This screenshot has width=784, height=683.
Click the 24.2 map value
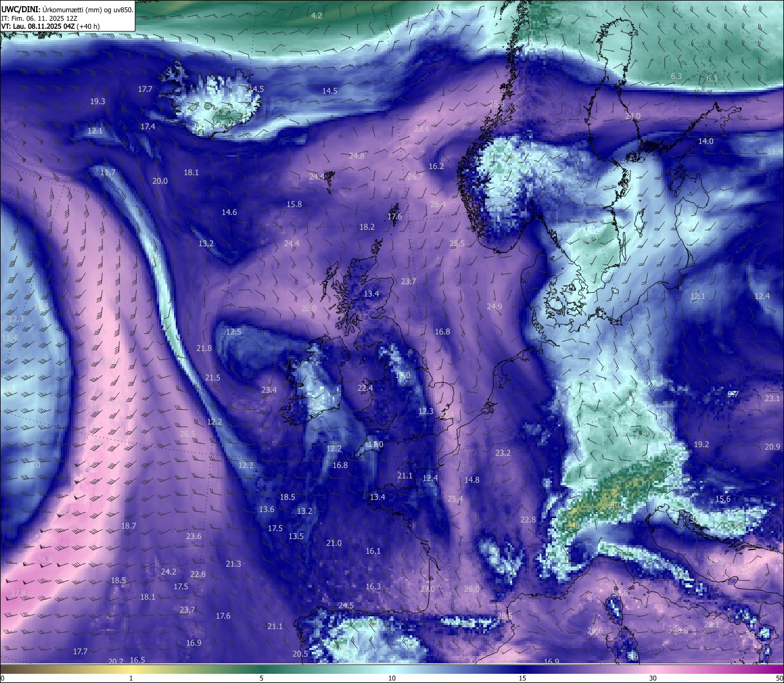(x=168, y=572)
